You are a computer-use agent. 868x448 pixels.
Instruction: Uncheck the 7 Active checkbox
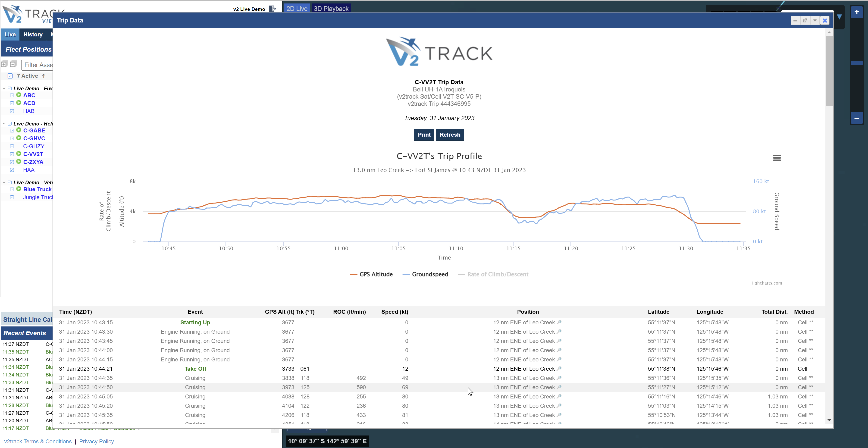[10, 76]
